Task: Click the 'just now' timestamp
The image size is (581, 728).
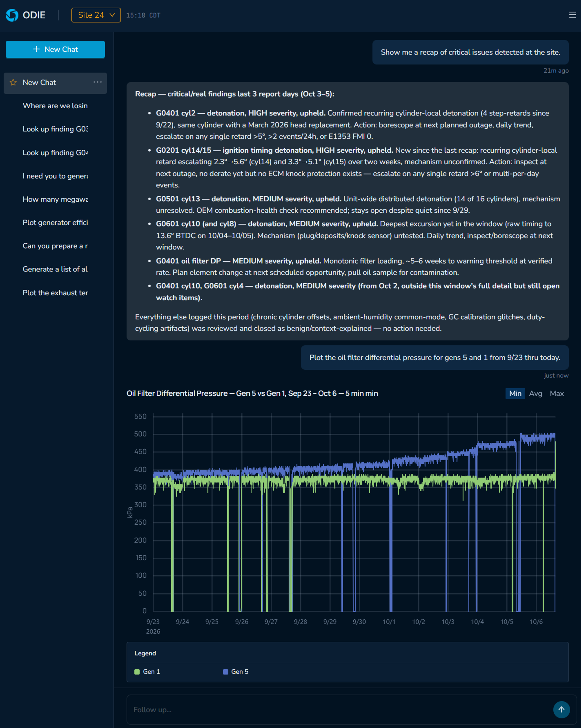Action: pyautogui.click(x=556, y=376)
